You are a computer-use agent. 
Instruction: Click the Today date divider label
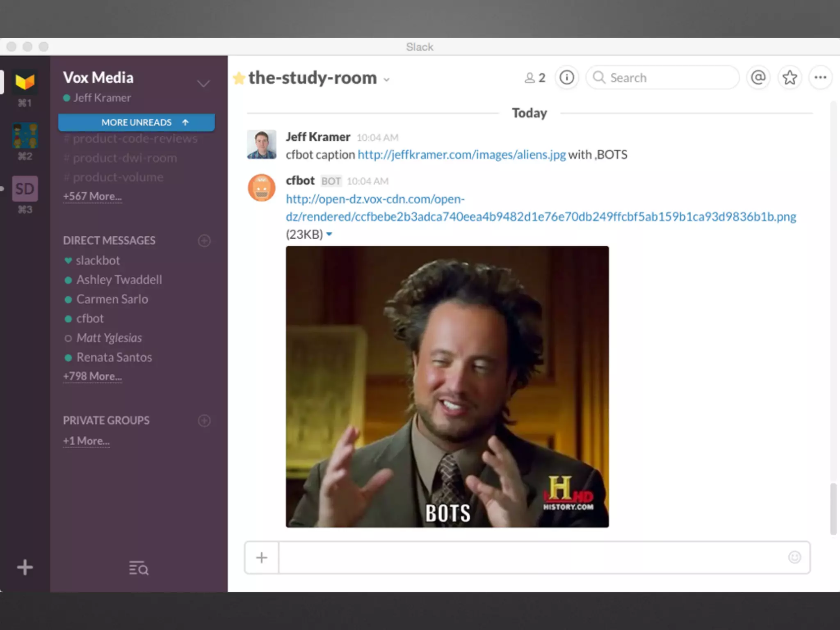coord(529,113)
